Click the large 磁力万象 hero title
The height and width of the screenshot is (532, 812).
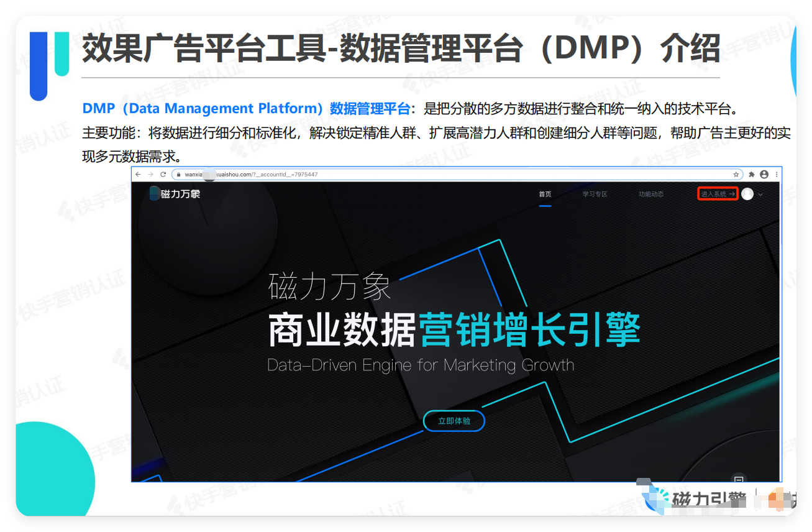click(x=329, y=287)
